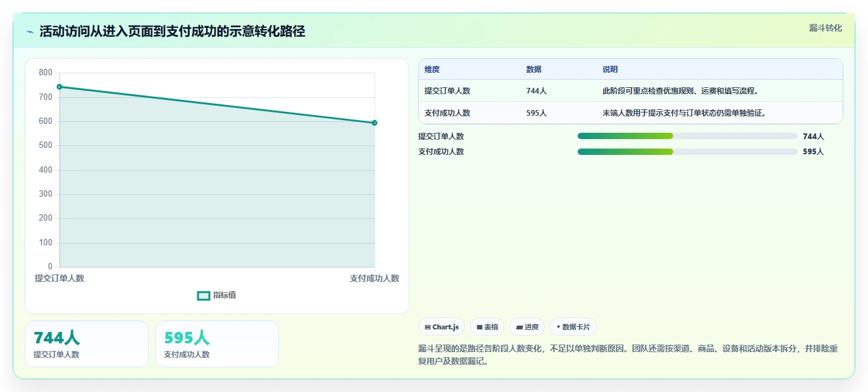
Task: Click the lightning icon beside the title
Action: pyautogui.click(x=30, y=32)
